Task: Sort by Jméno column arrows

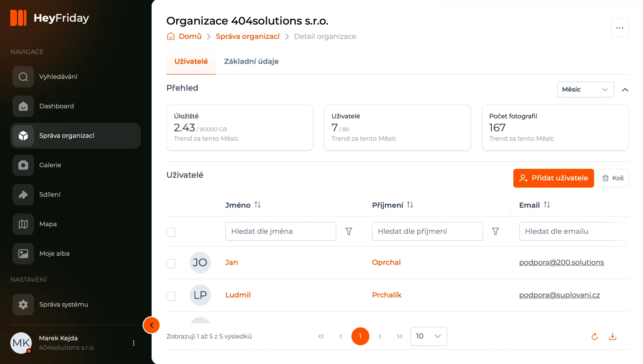Action: [257, 205]
